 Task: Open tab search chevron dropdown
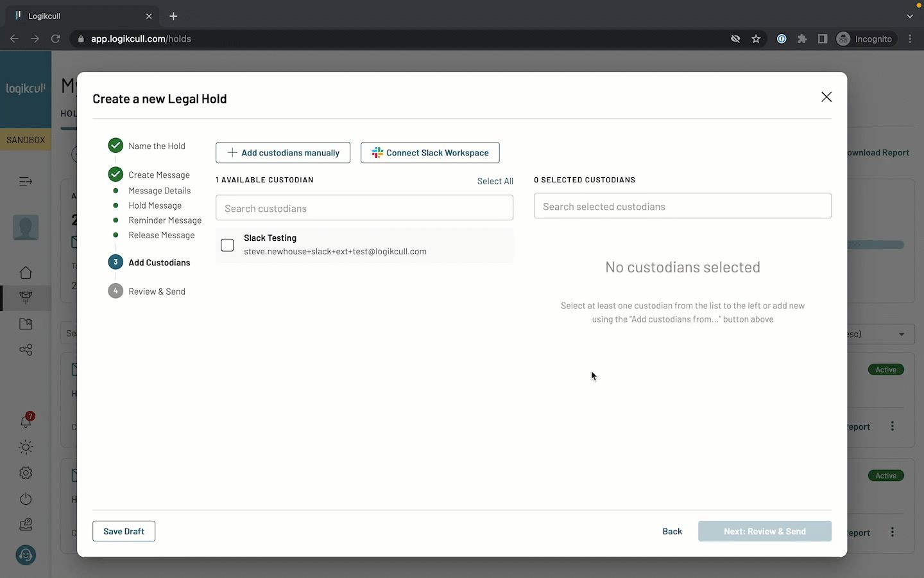click(x=910, y=16)
